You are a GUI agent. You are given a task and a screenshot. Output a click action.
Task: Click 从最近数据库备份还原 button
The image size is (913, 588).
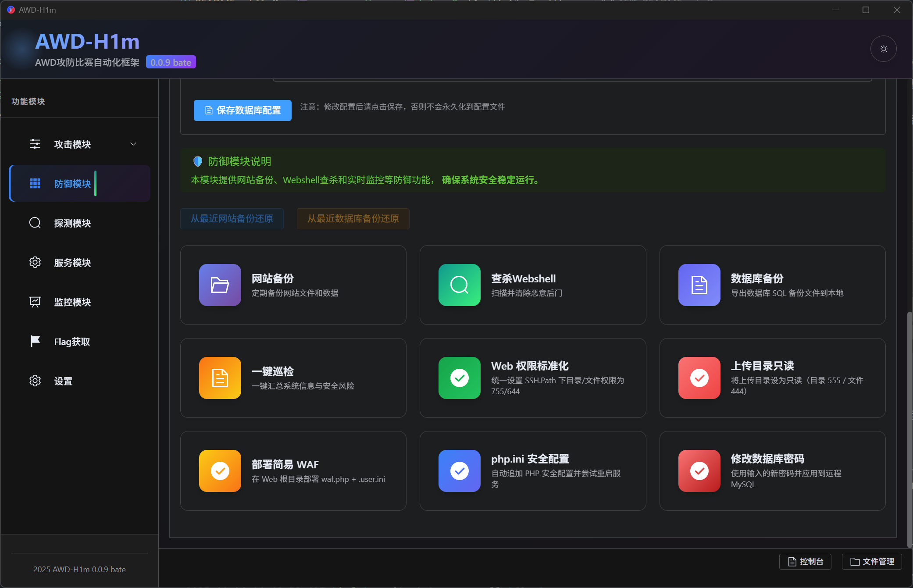[x=353, y=219]
